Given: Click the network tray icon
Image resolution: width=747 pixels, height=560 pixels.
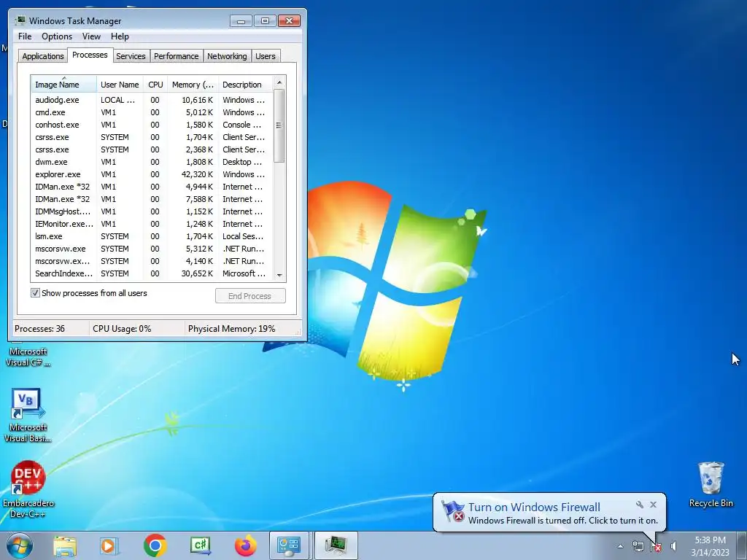Looking at the screenshot, I should click(638, 546).
